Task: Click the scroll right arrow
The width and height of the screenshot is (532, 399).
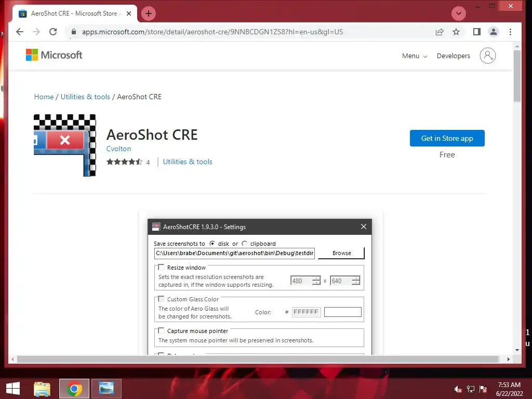Action: coord(508,359)
